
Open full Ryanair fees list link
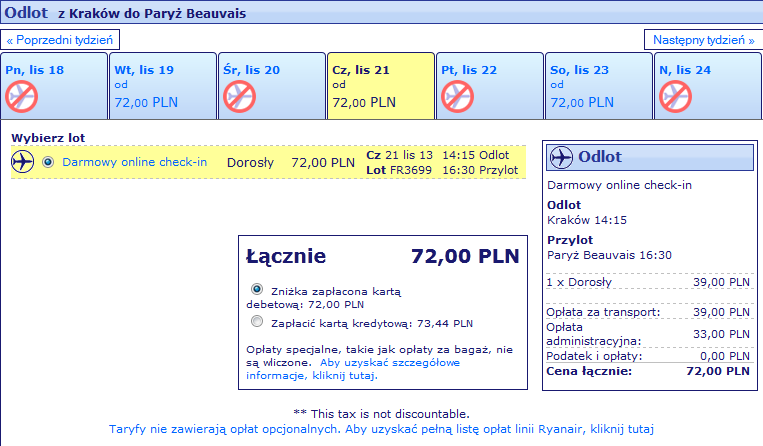pos(381,429)
